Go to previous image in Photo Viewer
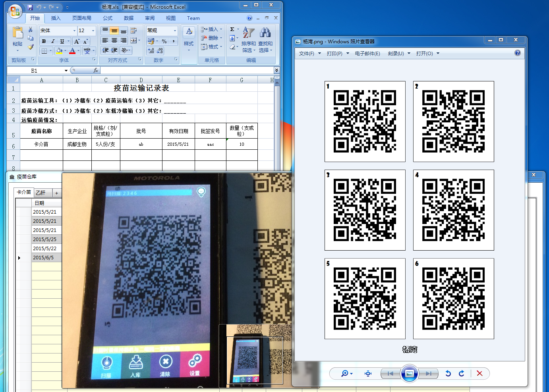The height and width of the screenshot is (392, 549). [x=390, y=373]
